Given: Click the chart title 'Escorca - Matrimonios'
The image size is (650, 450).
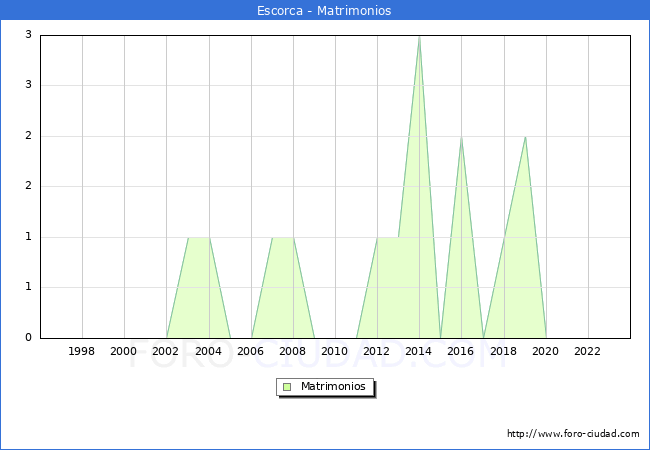Looking at the screenshot, I should click(324, 10).
